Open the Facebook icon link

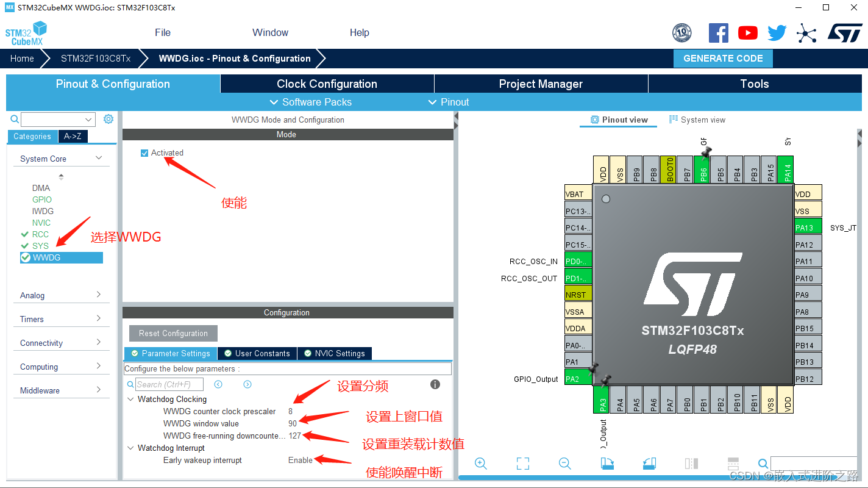718,33
